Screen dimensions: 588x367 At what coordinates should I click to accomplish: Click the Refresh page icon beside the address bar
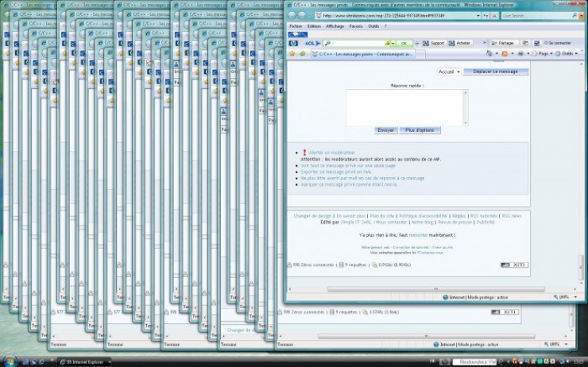483,15
